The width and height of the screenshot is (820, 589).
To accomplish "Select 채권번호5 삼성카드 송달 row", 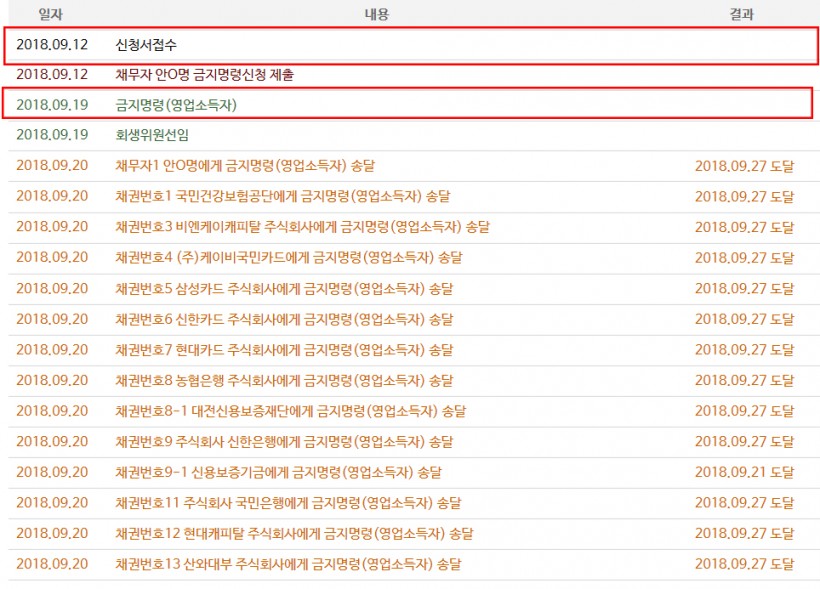I will click(414, 289).
